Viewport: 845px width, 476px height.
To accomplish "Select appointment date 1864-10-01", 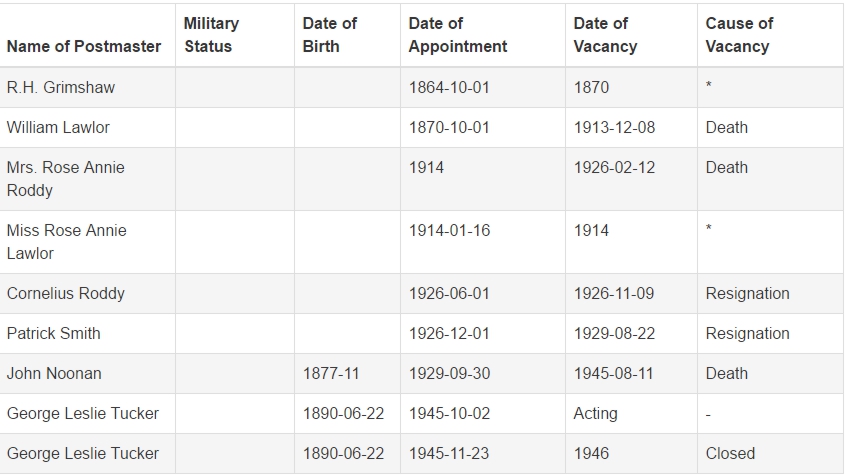I will tap(449, 87).
